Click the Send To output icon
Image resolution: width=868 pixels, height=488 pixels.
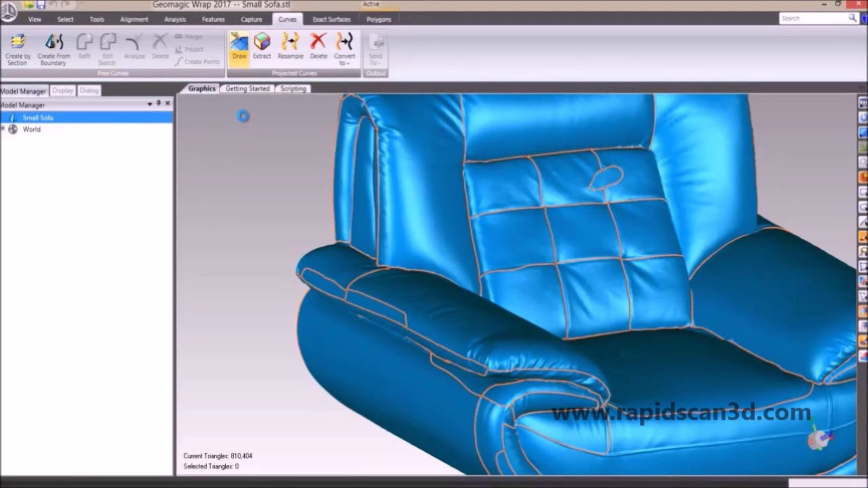tap(375, 49)
